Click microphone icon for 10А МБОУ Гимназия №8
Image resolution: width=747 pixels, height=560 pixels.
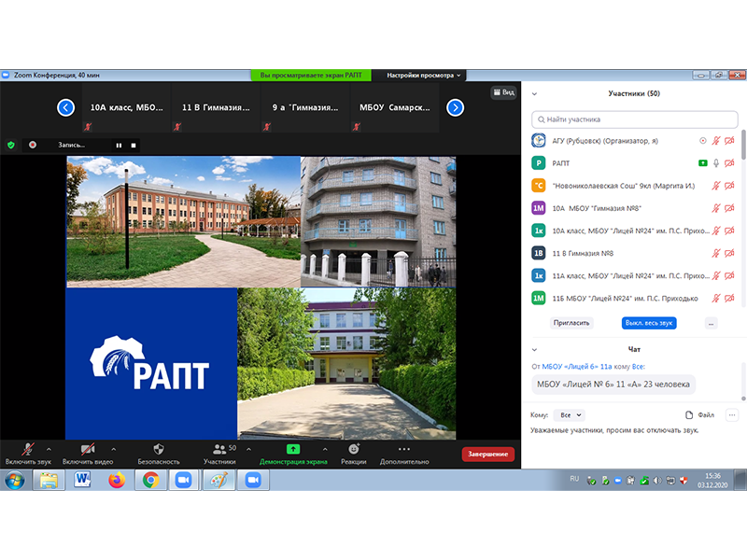click(x=715, y=208)
